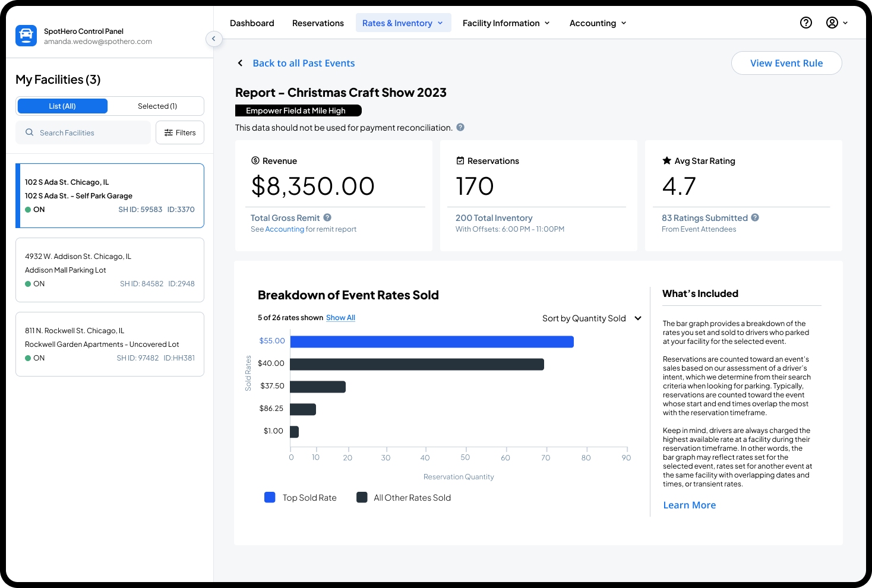
Task: Click the Learn More link
Action: tap(689, 505)
